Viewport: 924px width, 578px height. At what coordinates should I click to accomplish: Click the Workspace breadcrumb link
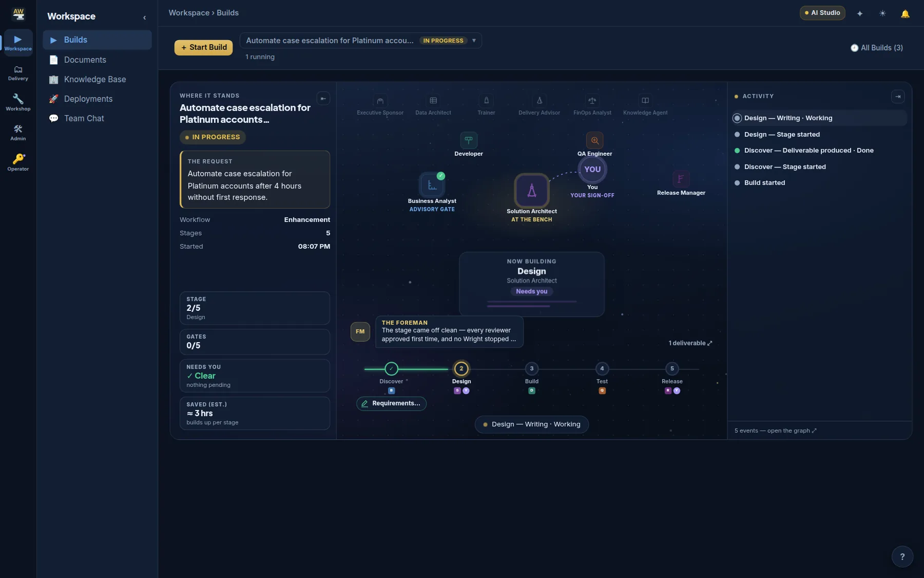pyautogui.click(x=189, y=13)
